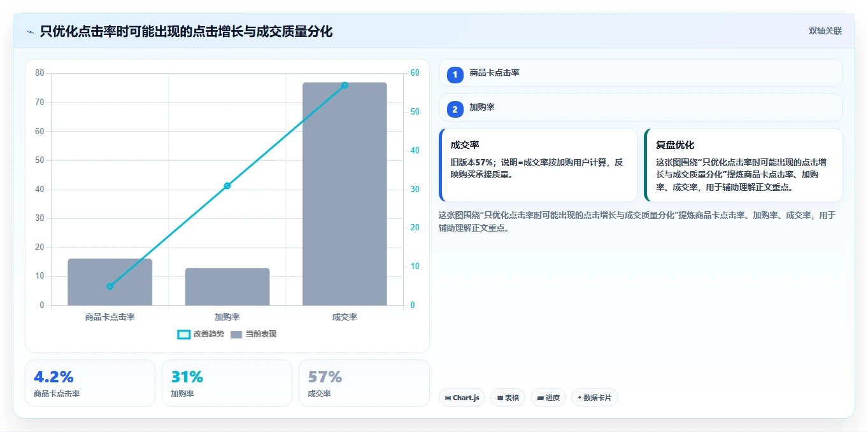868x432 pixels.
Task: Open the 成交率 detail card
Action: coord(538,165)
